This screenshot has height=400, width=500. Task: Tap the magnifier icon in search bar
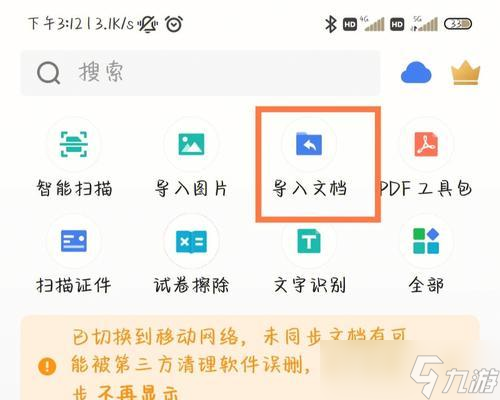coord(48,73)
